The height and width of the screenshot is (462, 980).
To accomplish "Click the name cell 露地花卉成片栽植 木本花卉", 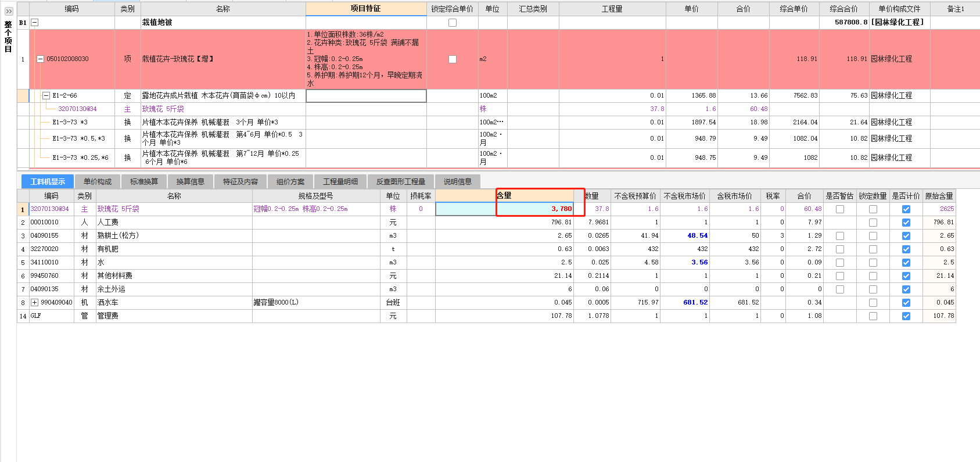I will (223, 96).
